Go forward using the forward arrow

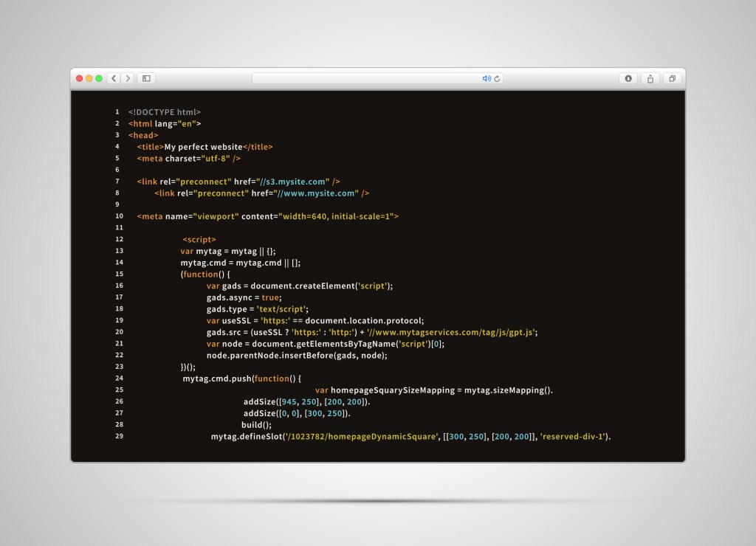tap(128, 78)
